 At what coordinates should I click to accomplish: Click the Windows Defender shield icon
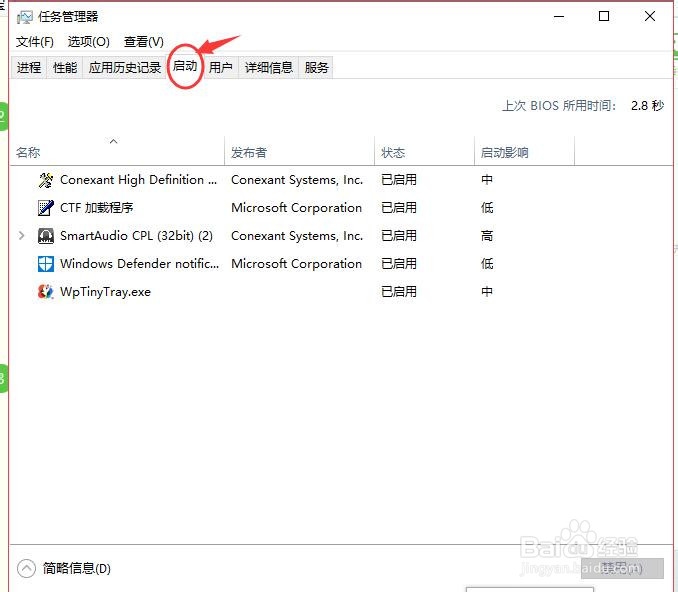pos(45,264)
